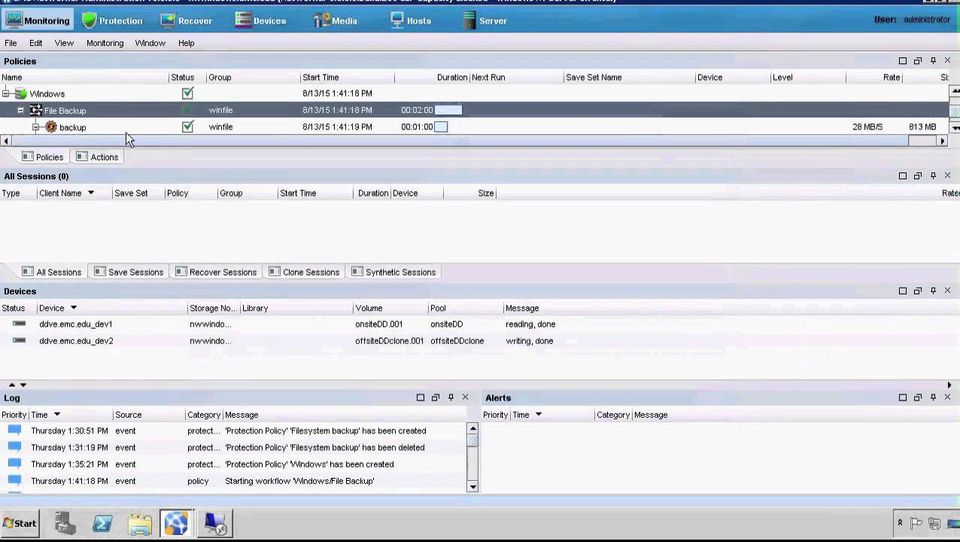Open the Hosts view
960x542 pixels.
[x=411, y=20]
